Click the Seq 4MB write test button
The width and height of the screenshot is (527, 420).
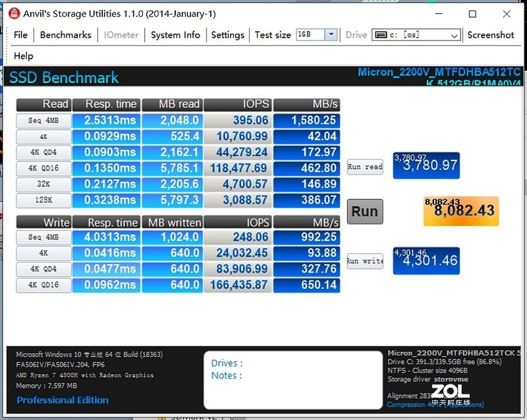(43, 237)
